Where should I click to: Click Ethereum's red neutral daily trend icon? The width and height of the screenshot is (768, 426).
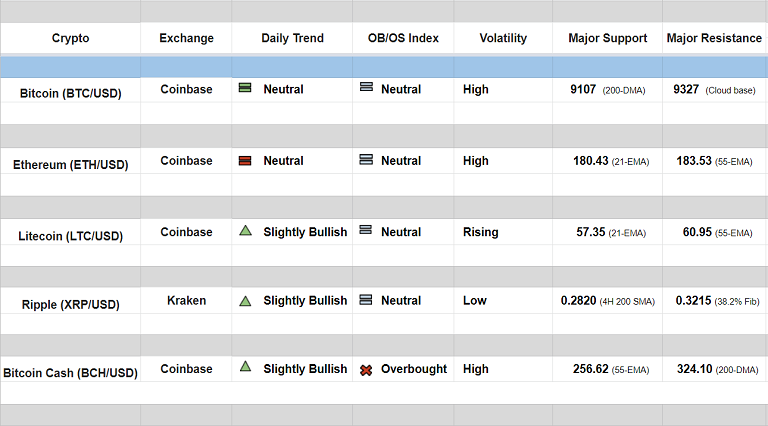click(x=245, y=160)
